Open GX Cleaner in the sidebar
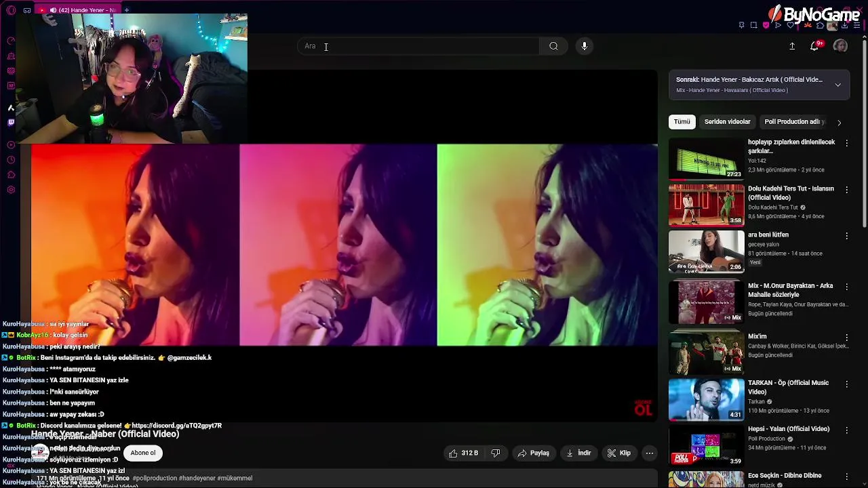The image size is (868, 488). coord(11,56)
